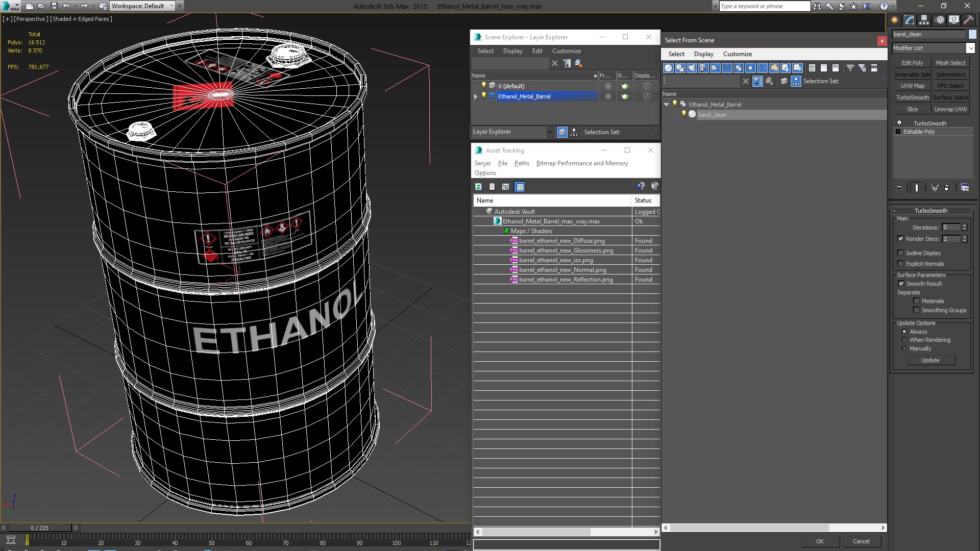
Task: Toggle Display Lights filter in Select From Scene
Action: point(692,68)
